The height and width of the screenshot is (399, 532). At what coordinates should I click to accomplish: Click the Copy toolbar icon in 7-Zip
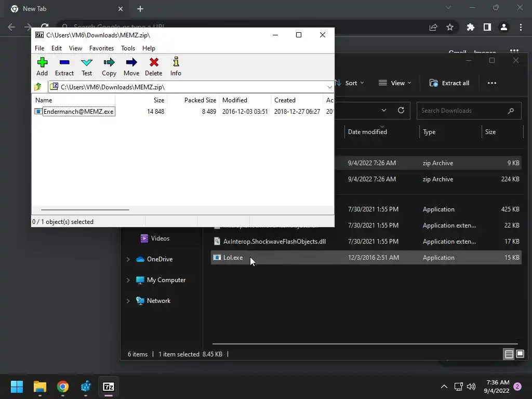pos(109,66)
